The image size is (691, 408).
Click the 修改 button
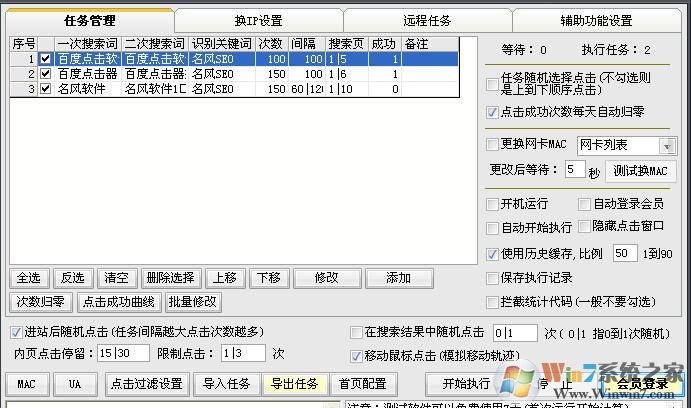coord(327,278)
